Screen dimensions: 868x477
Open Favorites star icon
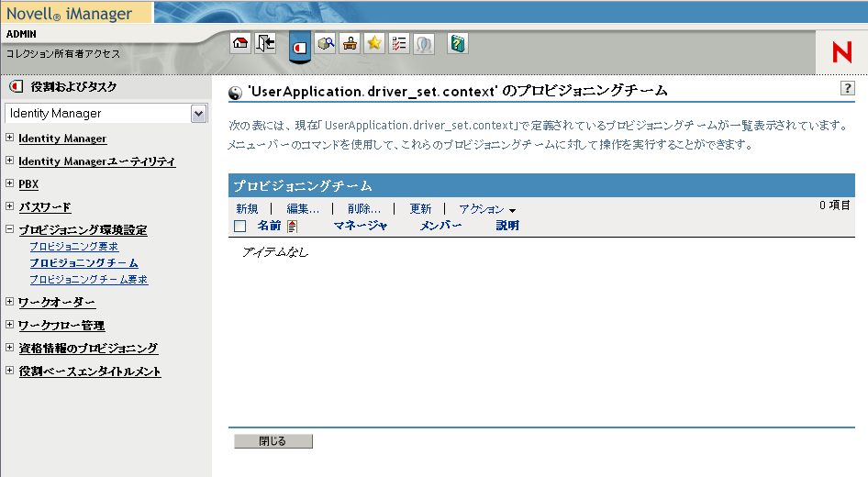point(374,43)
